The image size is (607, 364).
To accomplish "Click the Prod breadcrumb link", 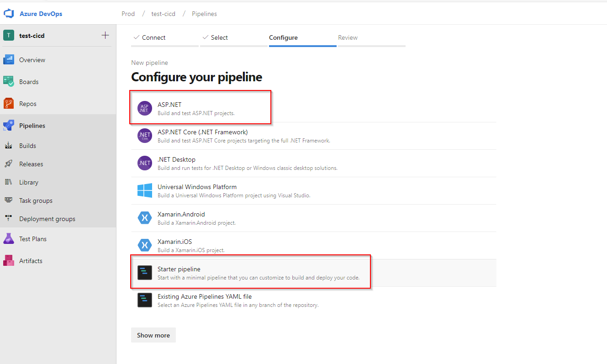I will click(x=128, y=14).
